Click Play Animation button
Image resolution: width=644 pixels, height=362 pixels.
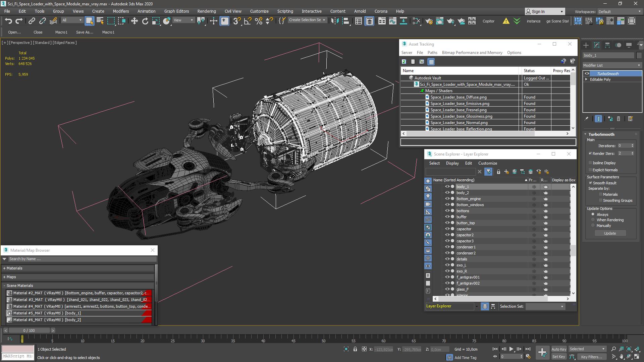(x=511, y=349)
